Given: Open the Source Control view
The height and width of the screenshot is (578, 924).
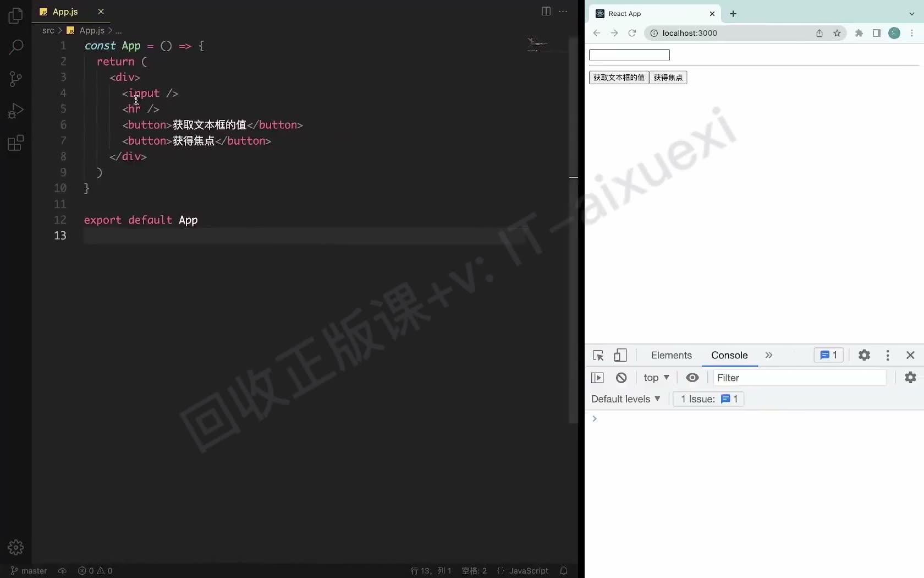Looking at the screenshot, I should (16, 79).
